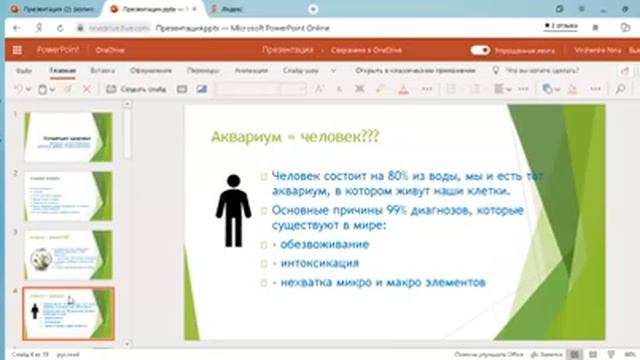Click the shape fill icon

[572, 89]
